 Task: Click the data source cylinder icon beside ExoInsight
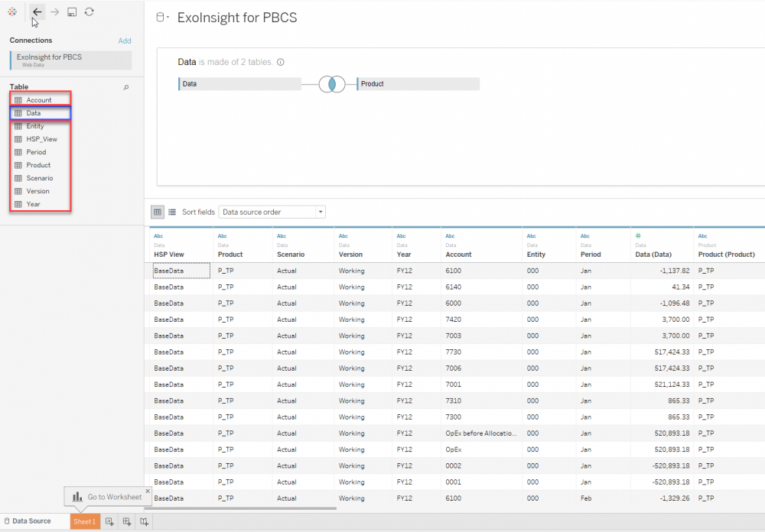[x=161, y=17]
